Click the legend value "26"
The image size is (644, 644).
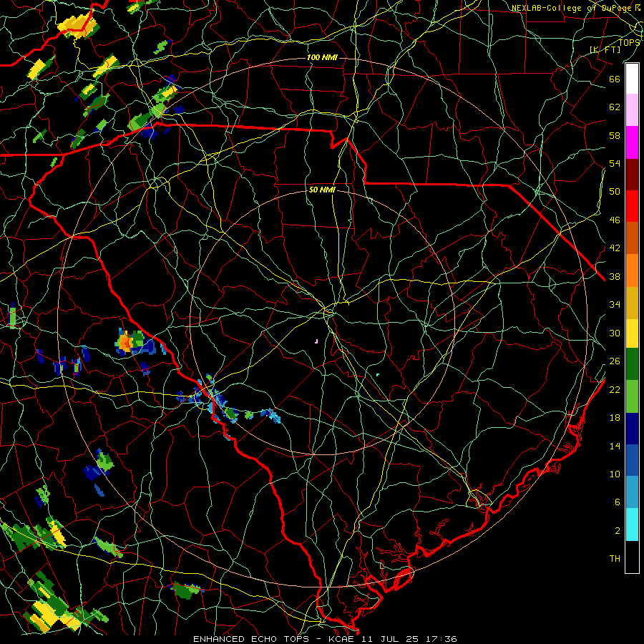[x=615, y=361]
